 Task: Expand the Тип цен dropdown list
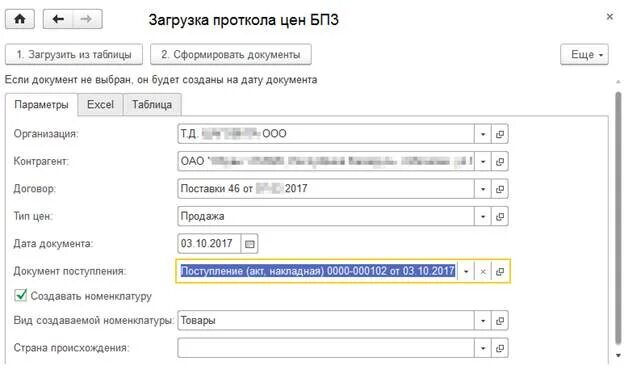click(x=483, y=216)
